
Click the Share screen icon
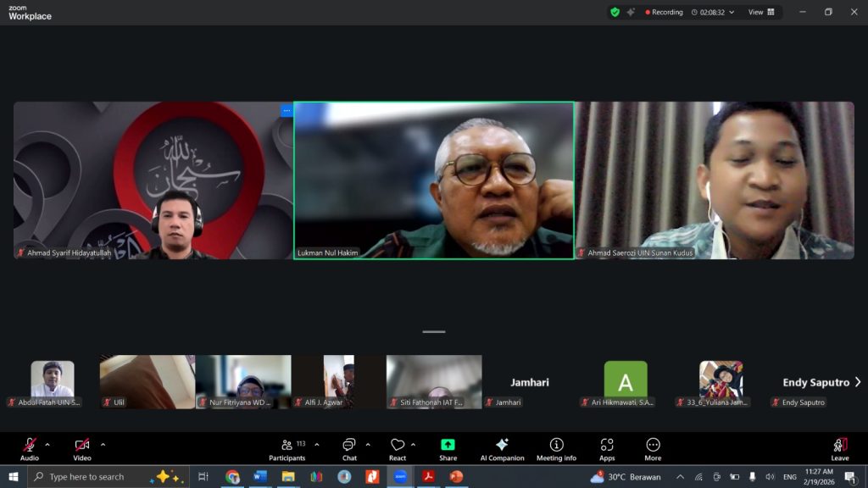pos(448,449)
